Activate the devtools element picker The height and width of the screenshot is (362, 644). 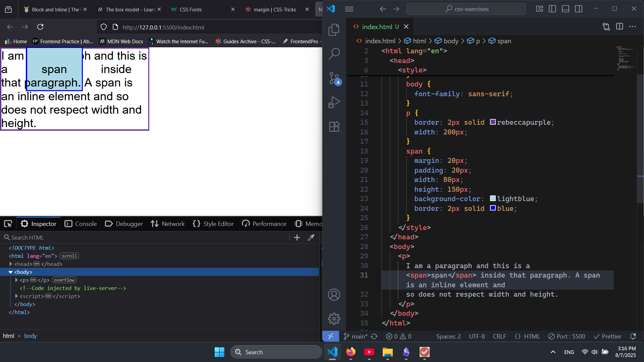(8, 224)
